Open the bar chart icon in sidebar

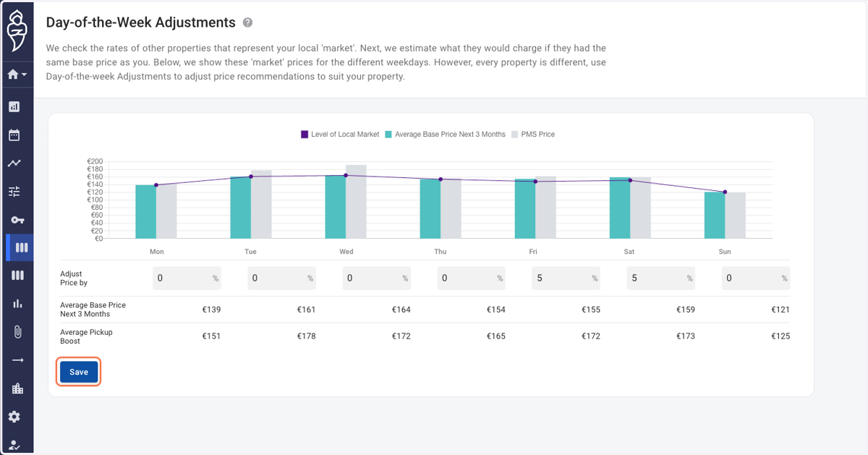[17, 304]
